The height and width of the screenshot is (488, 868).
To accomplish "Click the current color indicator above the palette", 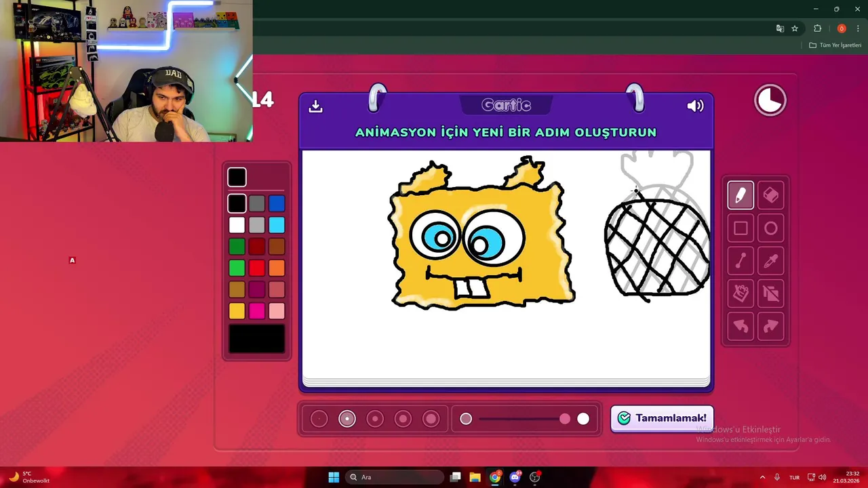I will click(x=237, y=177).
